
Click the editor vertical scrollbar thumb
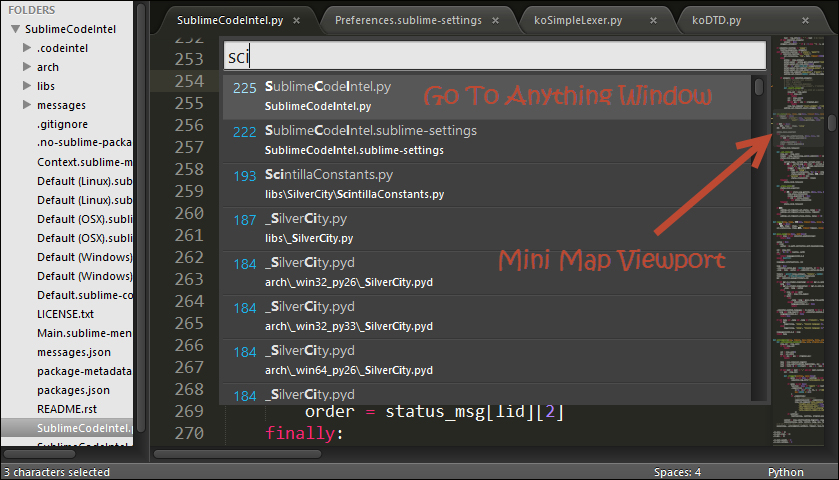(832, 123)
